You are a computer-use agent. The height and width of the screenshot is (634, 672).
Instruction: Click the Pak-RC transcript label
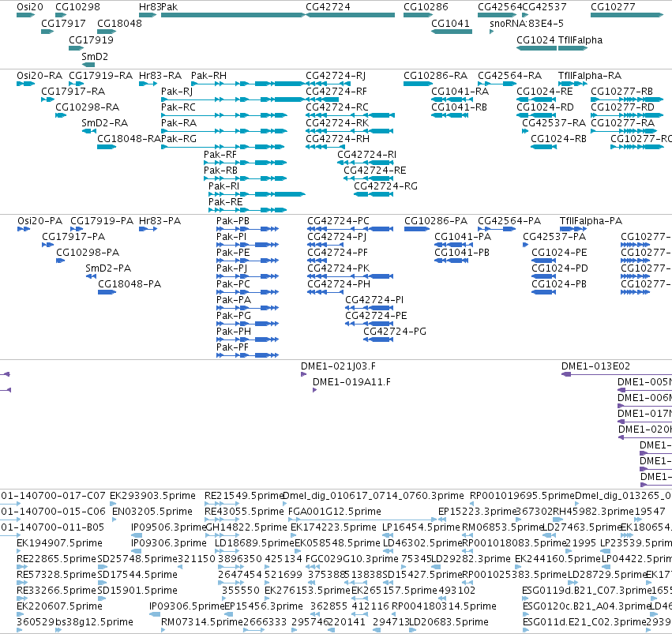[x=178, y=107]
